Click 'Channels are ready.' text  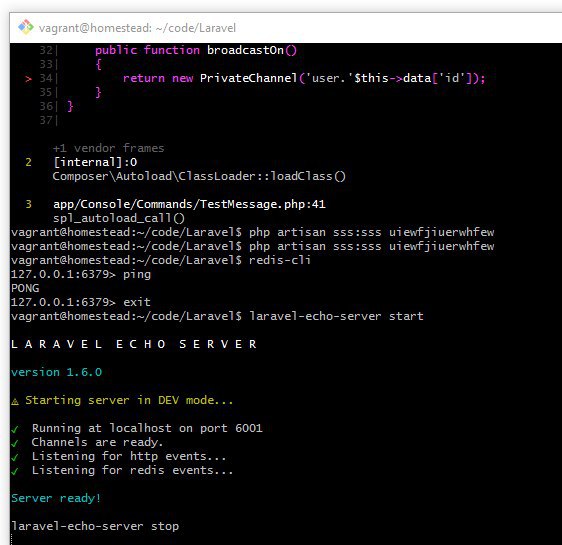coord(97,442)
